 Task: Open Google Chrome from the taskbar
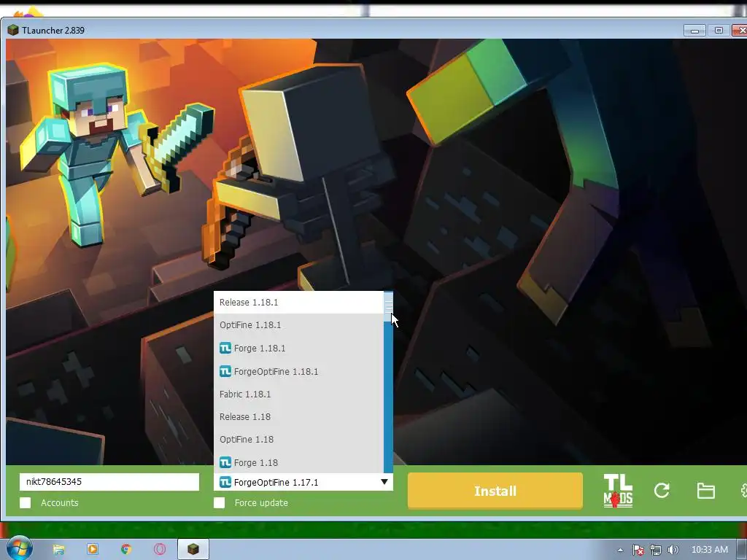tap(126, 550)
